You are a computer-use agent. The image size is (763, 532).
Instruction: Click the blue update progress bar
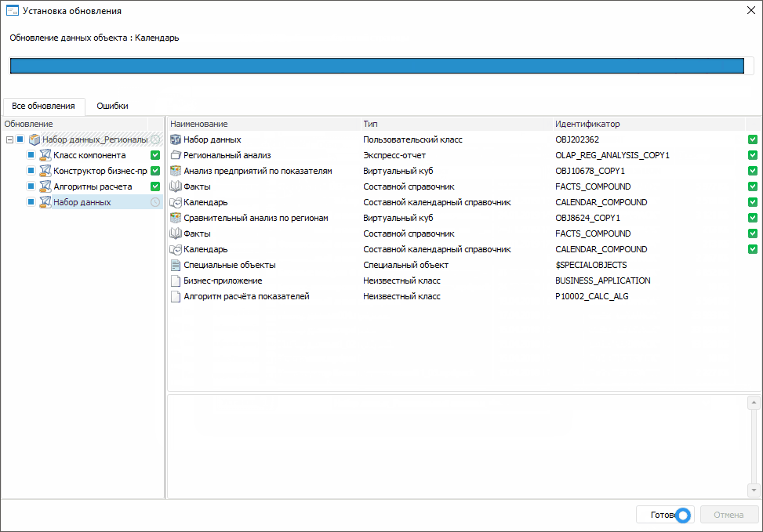(x=376, y=66)
